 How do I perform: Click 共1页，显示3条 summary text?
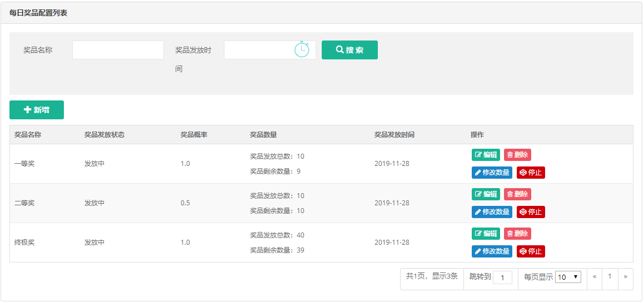(x=432, y=276)
